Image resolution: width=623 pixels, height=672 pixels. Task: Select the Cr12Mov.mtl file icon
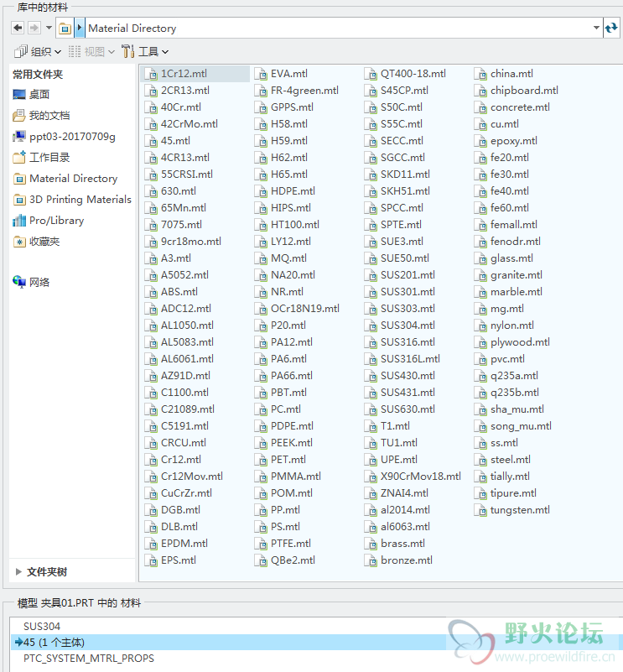point(151,477)
